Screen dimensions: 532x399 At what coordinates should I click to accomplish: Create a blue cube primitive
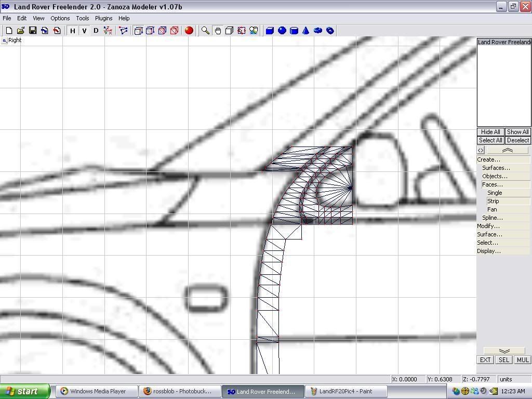pyautogui.click(x=270, y=31)
